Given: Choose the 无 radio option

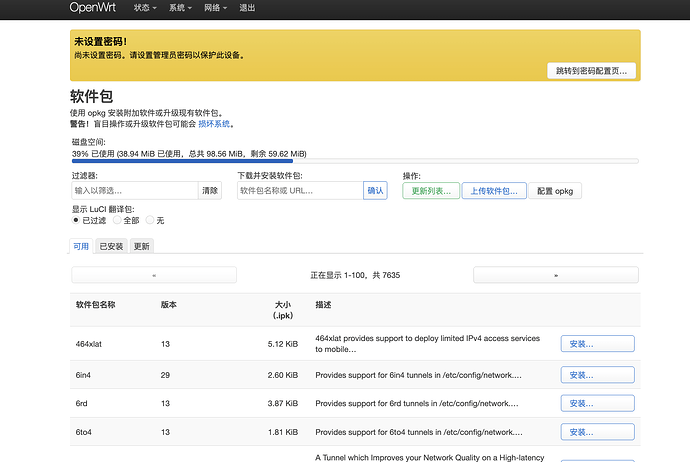Looking at the screenshot, I should [149, 220].
